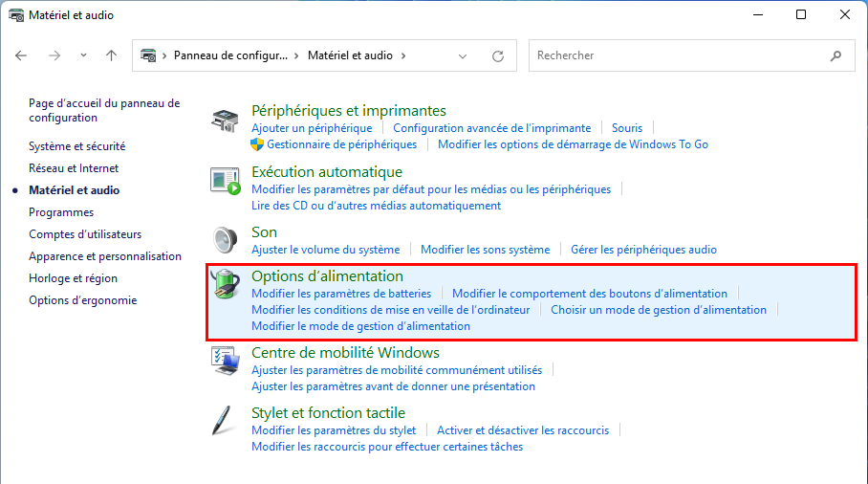Expand the chevron before Panneau de configuration
Viewport: 868px width, 484px height.
click(164, 55)
